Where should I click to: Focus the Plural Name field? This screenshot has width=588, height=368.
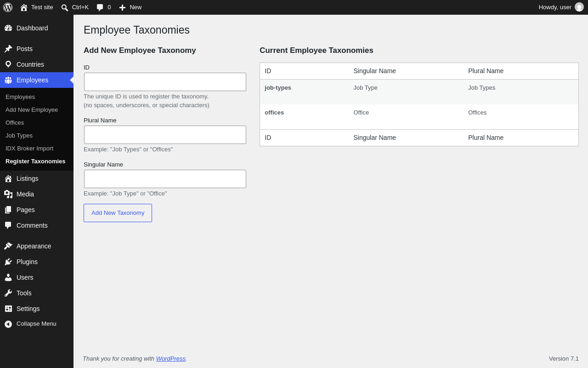tap(165, 135)
